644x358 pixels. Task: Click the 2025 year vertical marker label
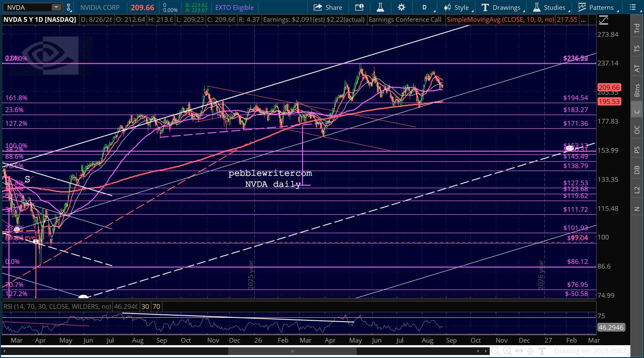tap(252, 275)
